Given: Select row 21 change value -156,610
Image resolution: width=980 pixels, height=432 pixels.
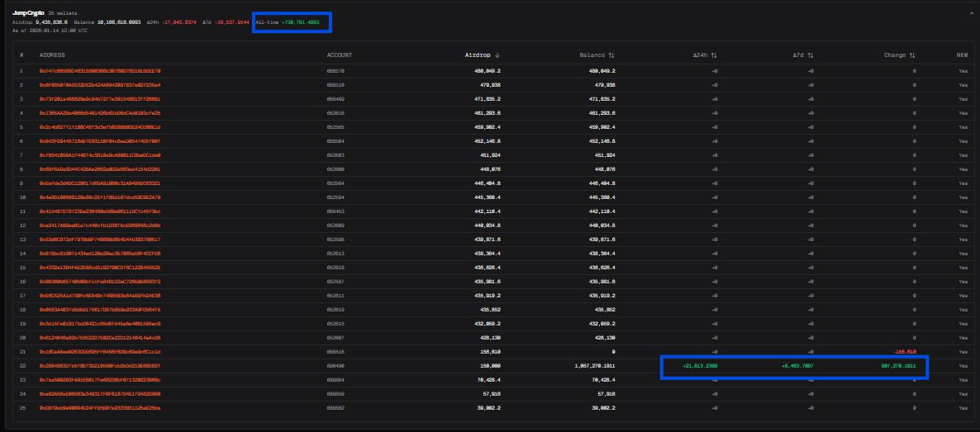Looking at the screenshot, I should click(904, 351).
